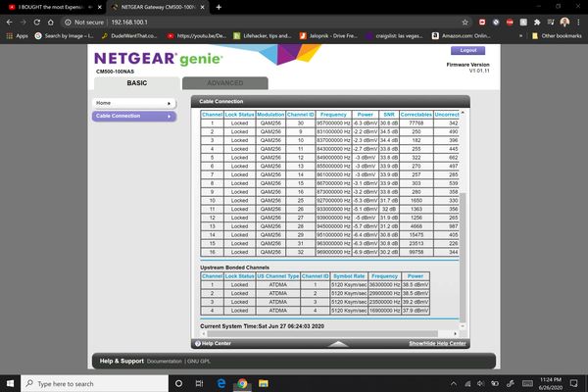Bookmark this page with the star icon
This screenshot has height=392, width=588.
[x=465, y=23]
